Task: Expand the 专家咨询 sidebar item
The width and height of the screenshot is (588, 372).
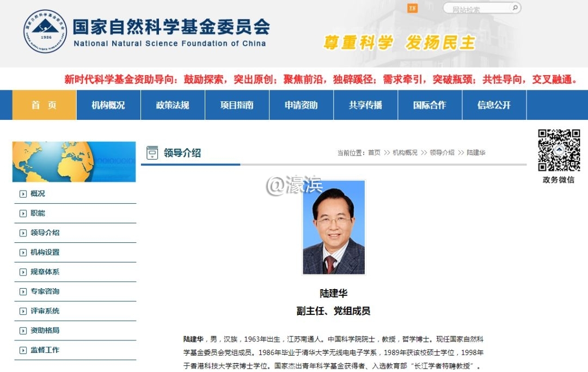Action: click(45, 291)
